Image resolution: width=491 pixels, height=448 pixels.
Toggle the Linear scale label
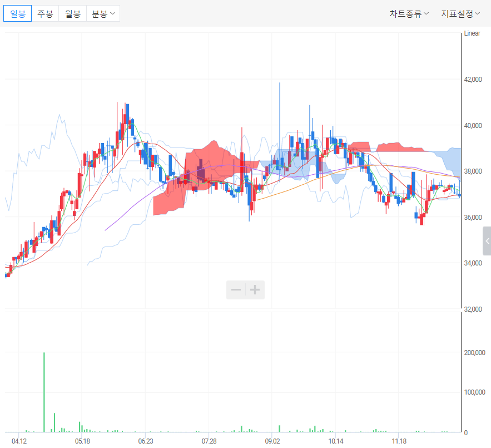(x=472, y=33)
